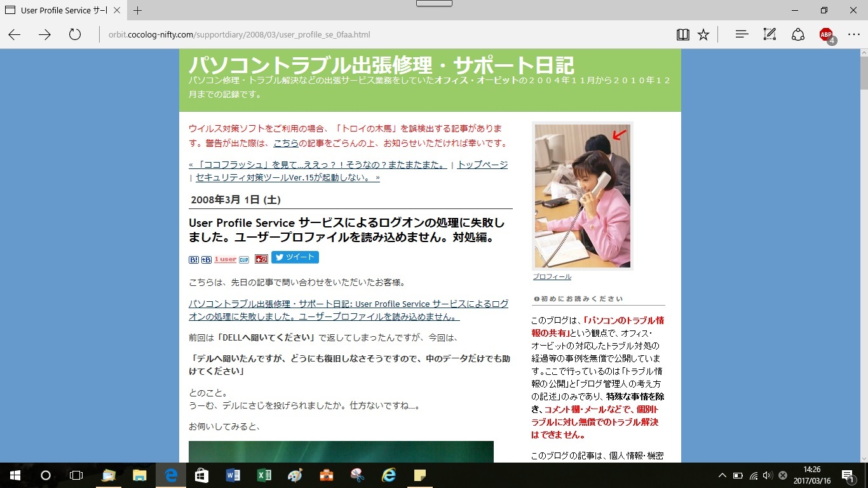Click the red plus bookmark icon
This screenshot has width=868, height=488.
pos(261,259)
